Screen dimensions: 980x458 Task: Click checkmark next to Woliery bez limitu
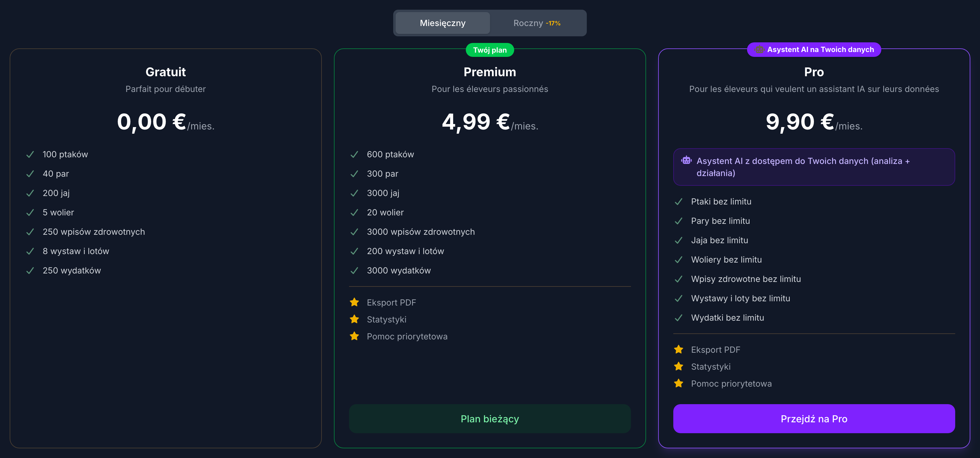[x=678, y=260]
